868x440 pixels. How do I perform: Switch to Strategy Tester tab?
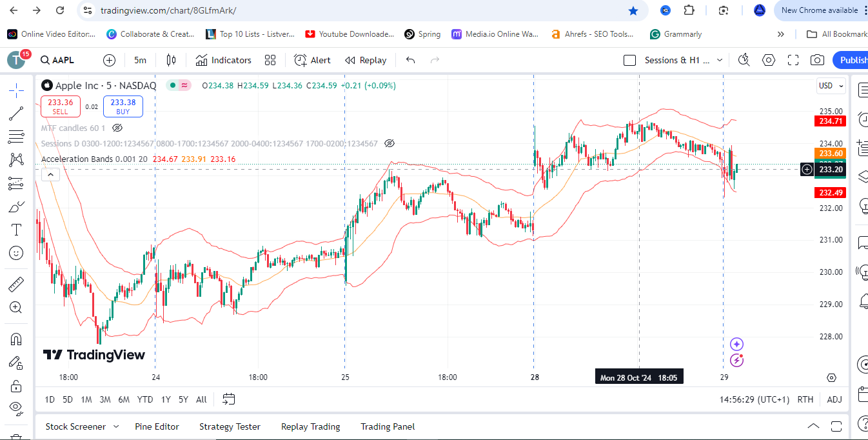coord(230,426)
